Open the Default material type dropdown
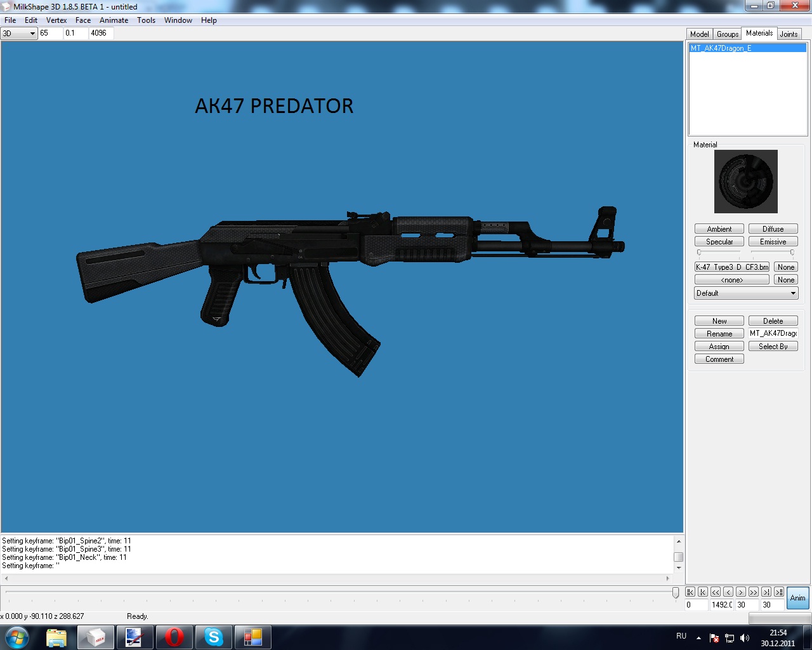This screenshot has height=650, width=812. pyautogui.click(x=746, y=293)
